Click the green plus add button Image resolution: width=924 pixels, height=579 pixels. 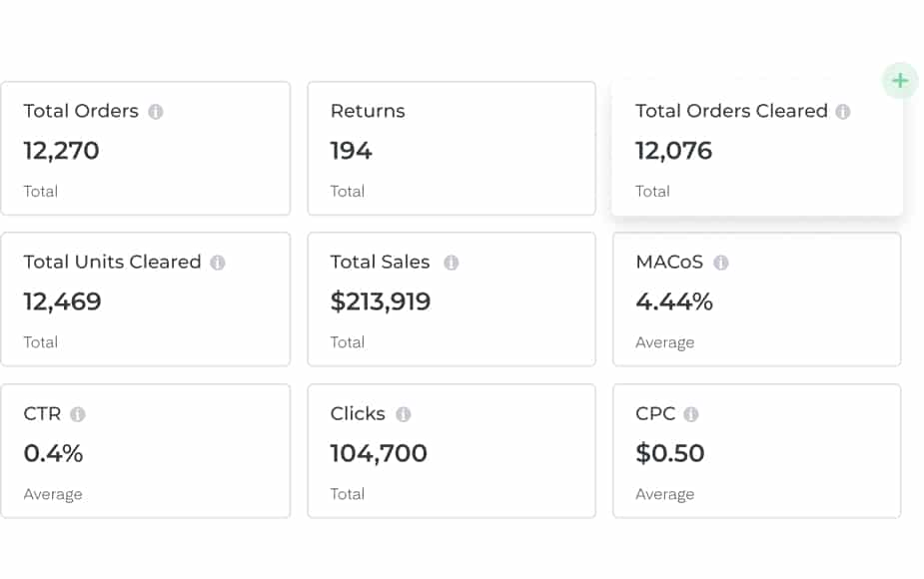pos(900,81)
